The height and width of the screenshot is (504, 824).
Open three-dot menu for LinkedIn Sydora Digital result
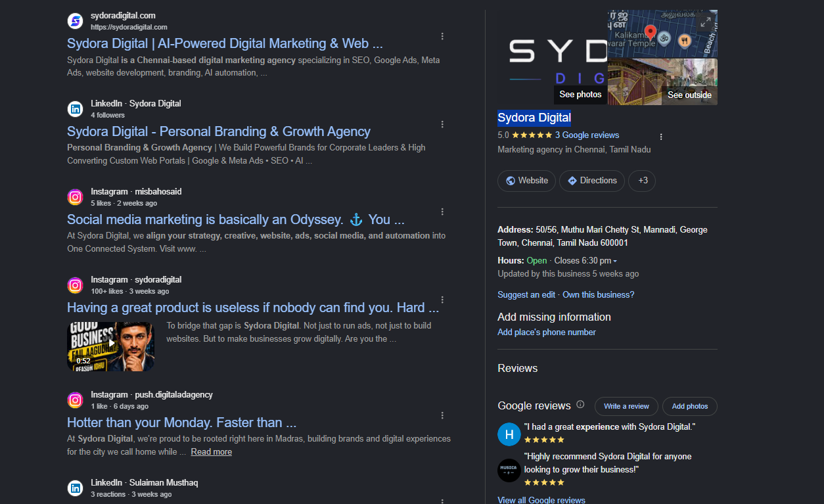click(x=442, y=124)
